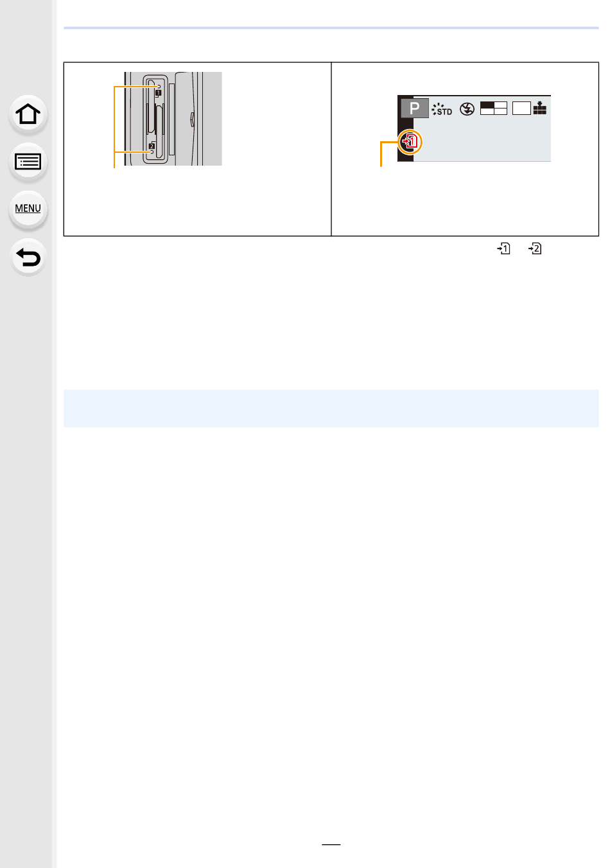Click the STD photo style icon
The image size is (610, 868).
click(442, 109)
